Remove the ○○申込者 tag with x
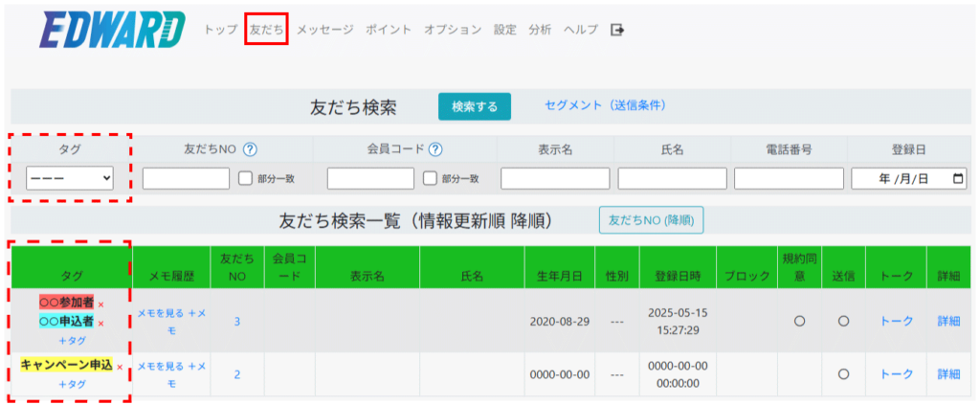 [x=100, y=323]
